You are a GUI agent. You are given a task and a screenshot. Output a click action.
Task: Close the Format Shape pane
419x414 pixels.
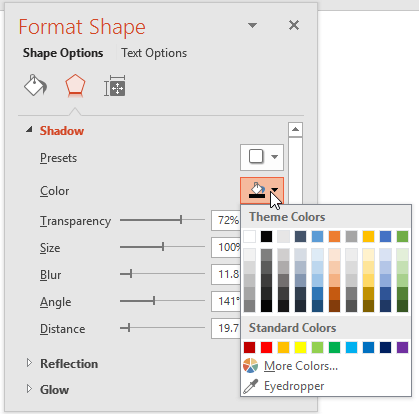pos(294,25)
